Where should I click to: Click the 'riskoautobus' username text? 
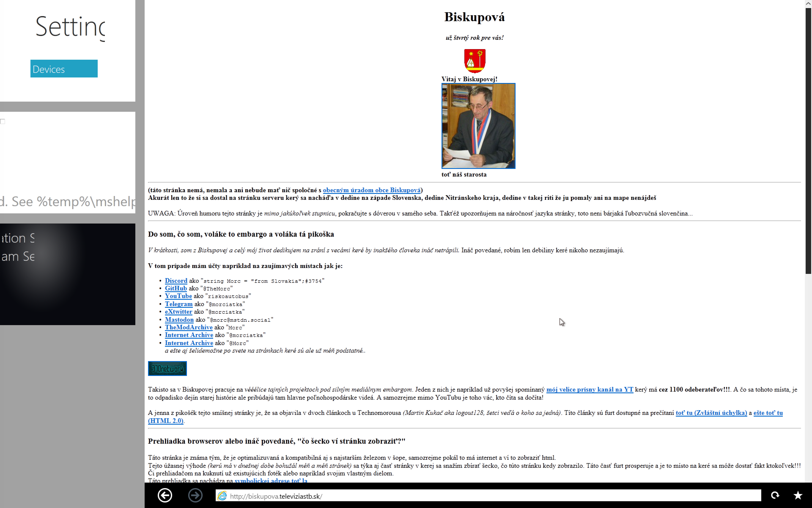228,296
